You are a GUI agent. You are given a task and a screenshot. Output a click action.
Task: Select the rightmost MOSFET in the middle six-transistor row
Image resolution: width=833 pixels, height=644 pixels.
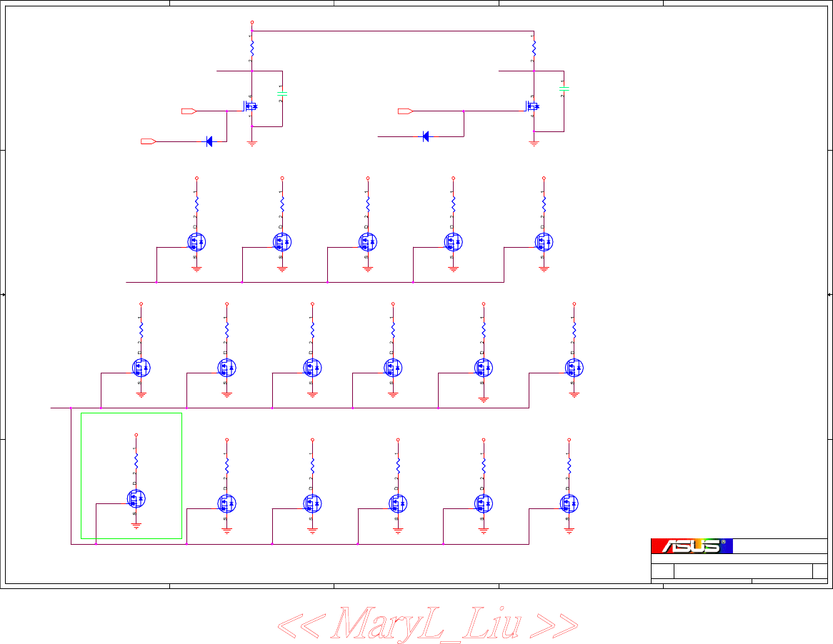(574, 368)
